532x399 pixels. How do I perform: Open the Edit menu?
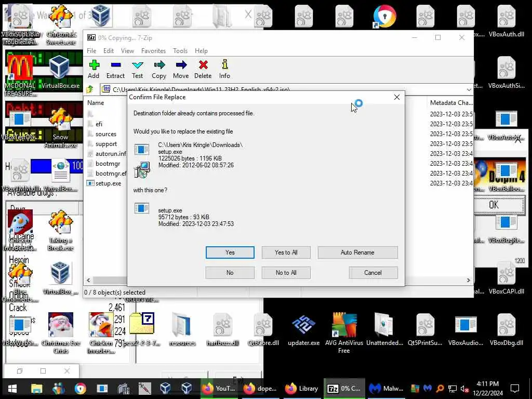109,51
